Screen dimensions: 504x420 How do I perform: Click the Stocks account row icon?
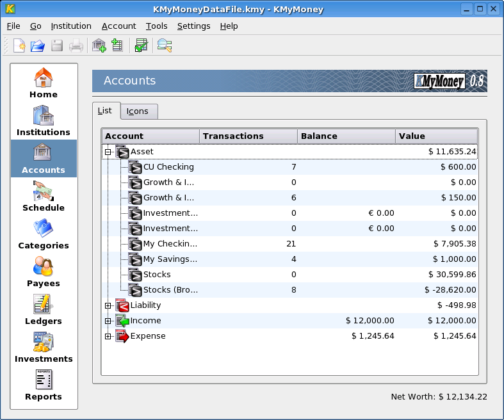click(x=135, y=275)
